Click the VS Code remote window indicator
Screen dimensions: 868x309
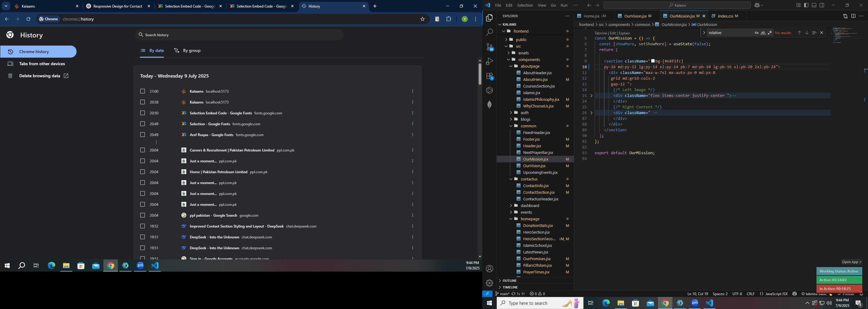(x=487, y=294)
